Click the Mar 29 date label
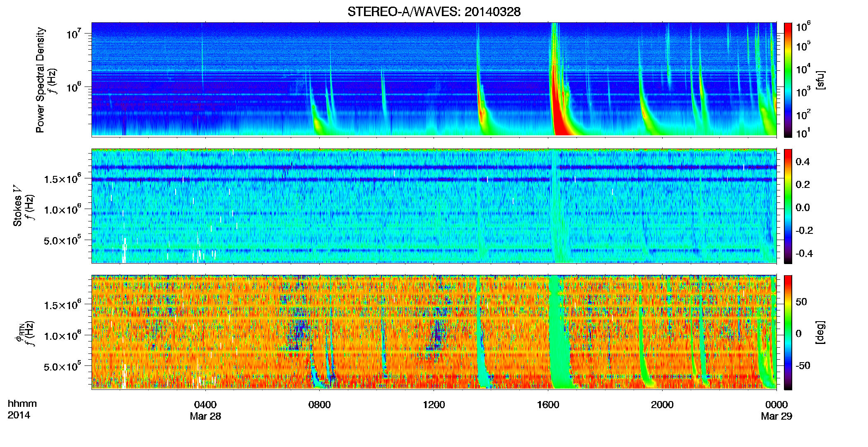Image resolution: width=868 pixels, height=447 pixels. coord(776,416)
